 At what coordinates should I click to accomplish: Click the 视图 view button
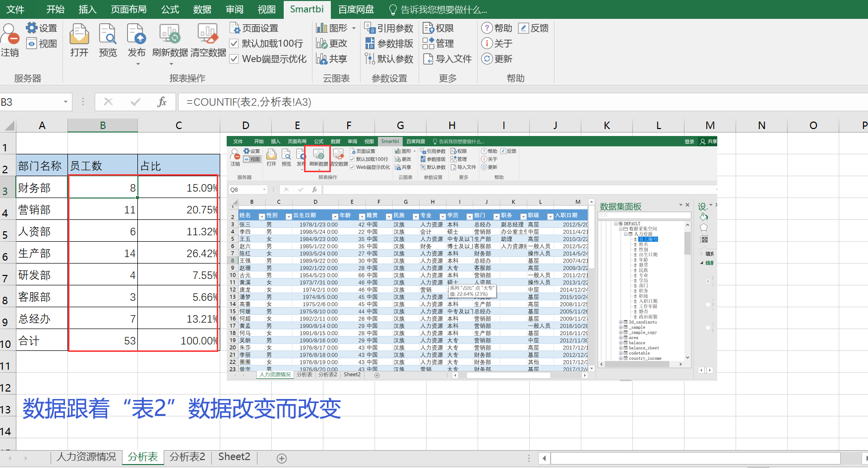pos(42,44)
